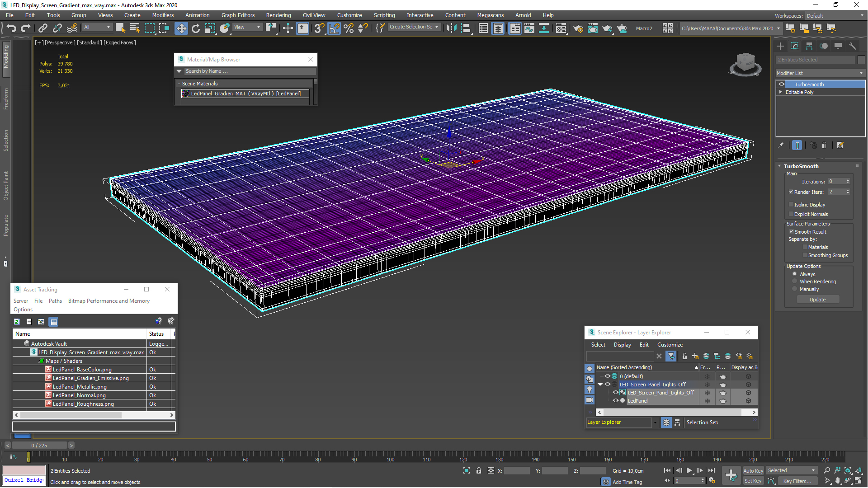Click Search by Name field in Material Browser
This screenshot has width=868, height=488.
250,71
